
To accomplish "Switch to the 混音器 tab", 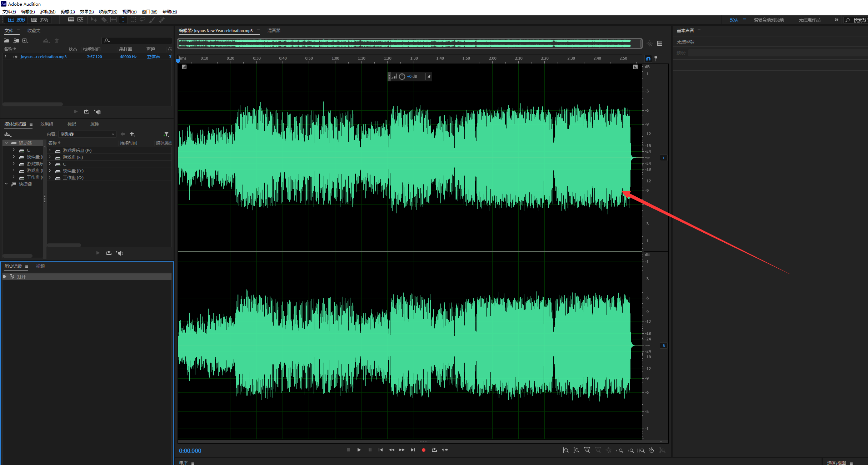I will (274, 31).
